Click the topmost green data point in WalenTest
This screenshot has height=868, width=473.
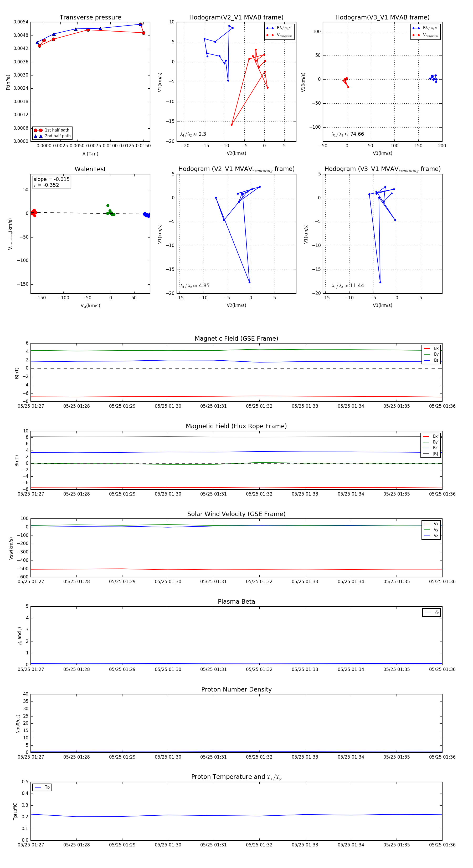(x=108, y=205)
